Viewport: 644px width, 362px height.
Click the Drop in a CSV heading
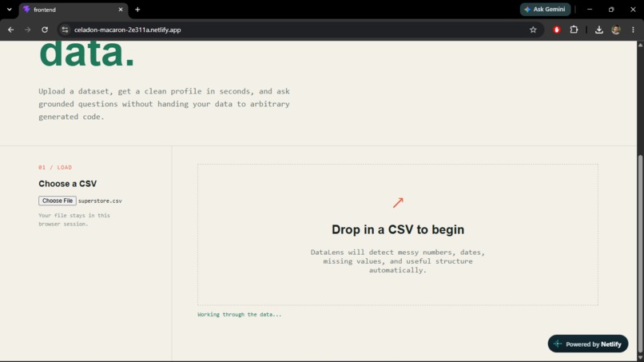tap(398, 229)
